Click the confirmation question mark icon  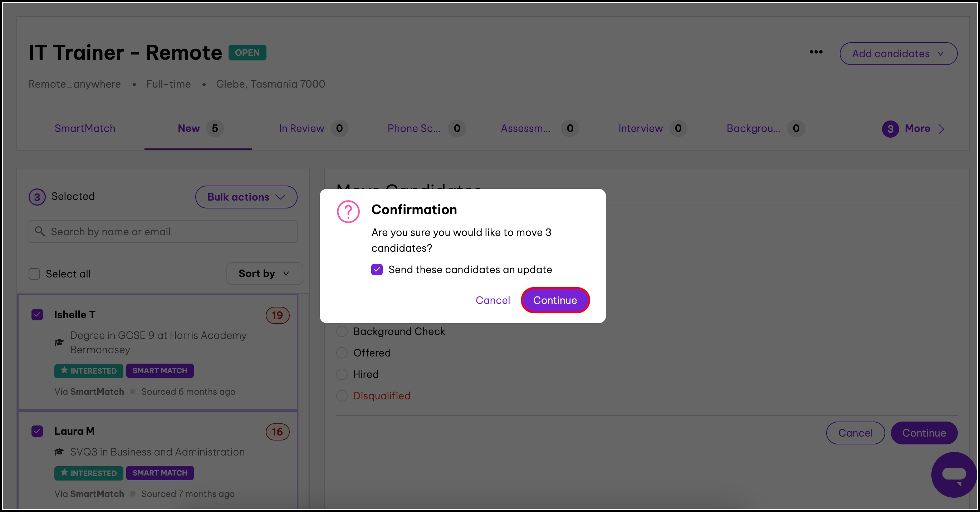[348, 212]
